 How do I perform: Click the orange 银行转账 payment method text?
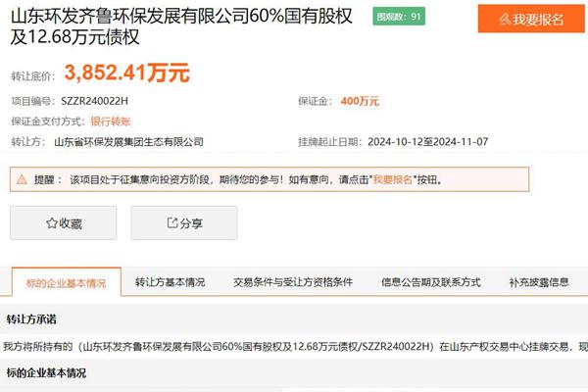(112, 122)
